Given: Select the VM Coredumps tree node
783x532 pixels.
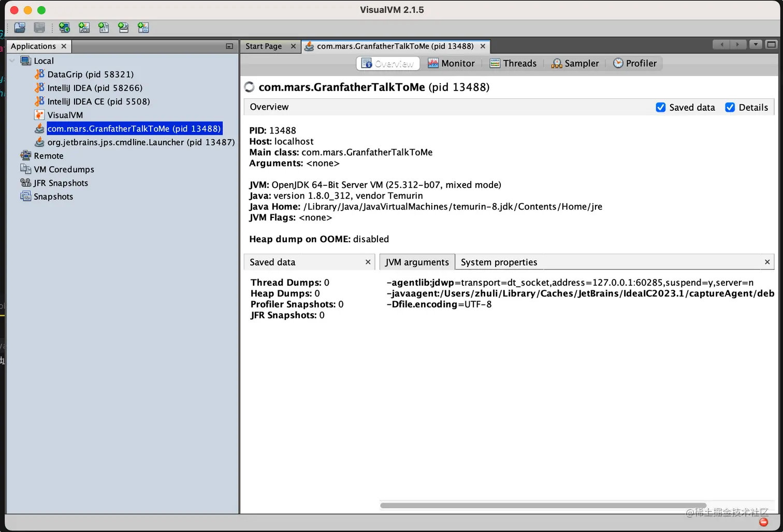Looking at the screenshot, I should 64,169.
